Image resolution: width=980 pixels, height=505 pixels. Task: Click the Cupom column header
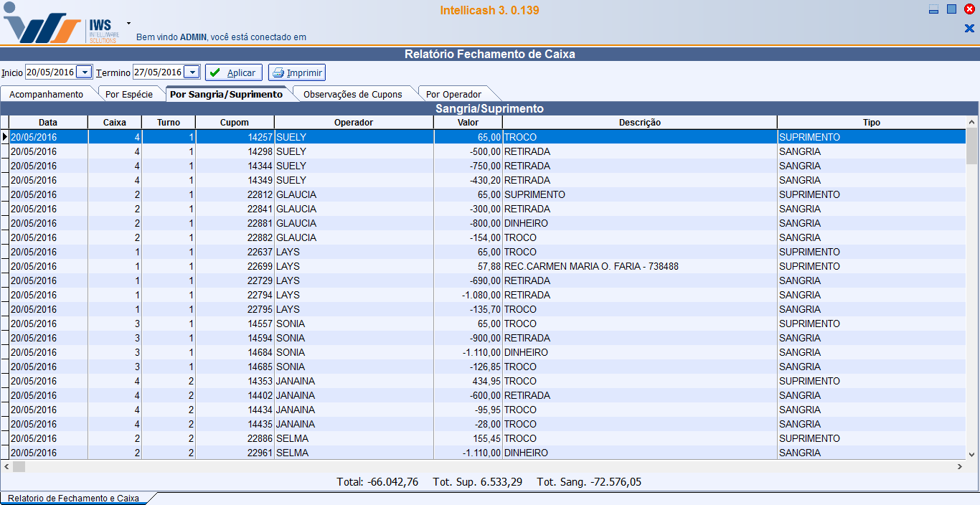click(x=235, y=123)
